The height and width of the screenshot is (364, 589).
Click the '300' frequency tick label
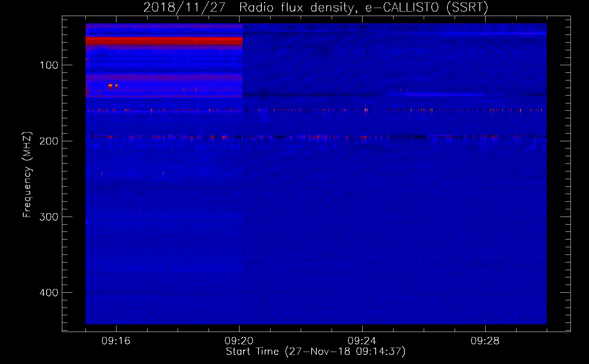[x=49, y=217]
